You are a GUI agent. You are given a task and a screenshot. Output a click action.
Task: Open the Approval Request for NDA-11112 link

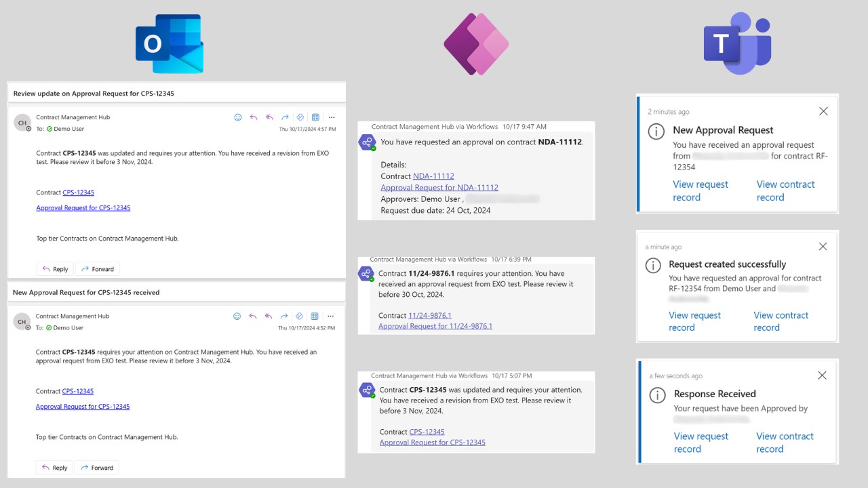[439, 188]
